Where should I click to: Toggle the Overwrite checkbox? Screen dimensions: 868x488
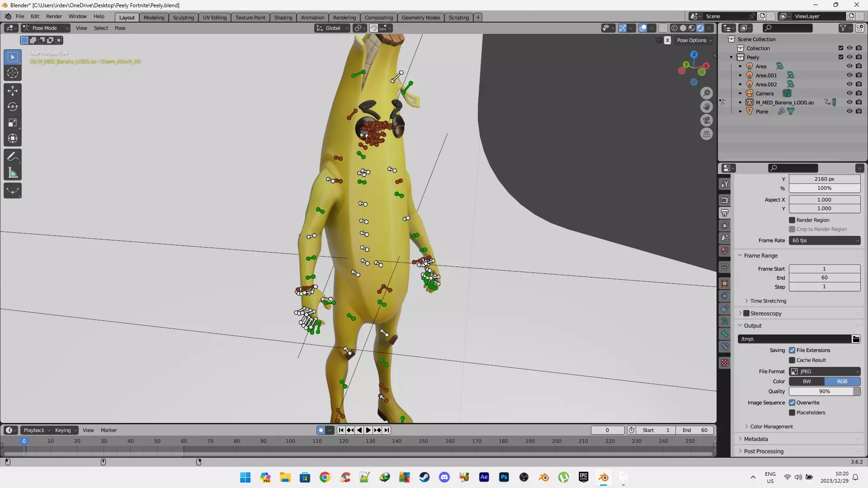tap(792, 403)
